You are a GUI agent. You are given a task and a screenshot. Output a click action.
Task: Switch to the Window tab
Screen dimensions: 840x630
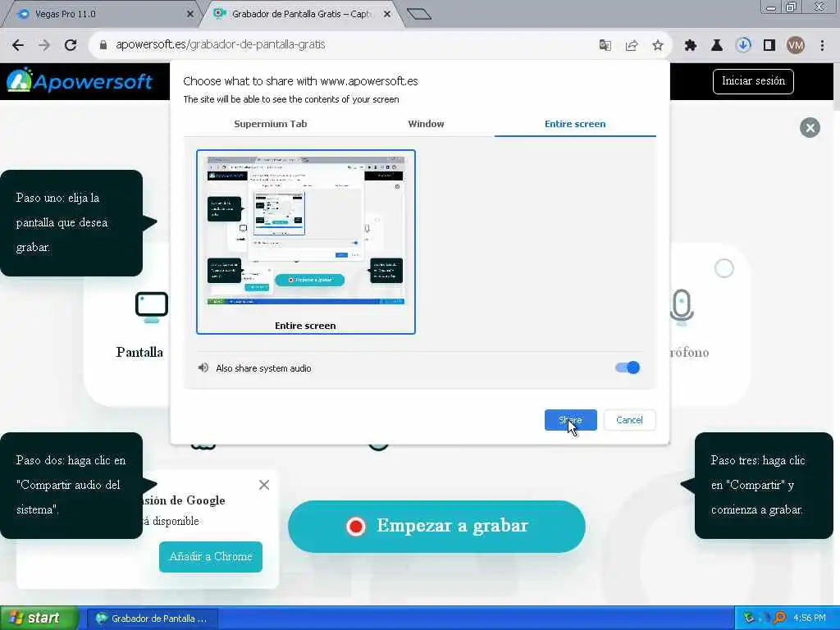(x=426, y=124)
